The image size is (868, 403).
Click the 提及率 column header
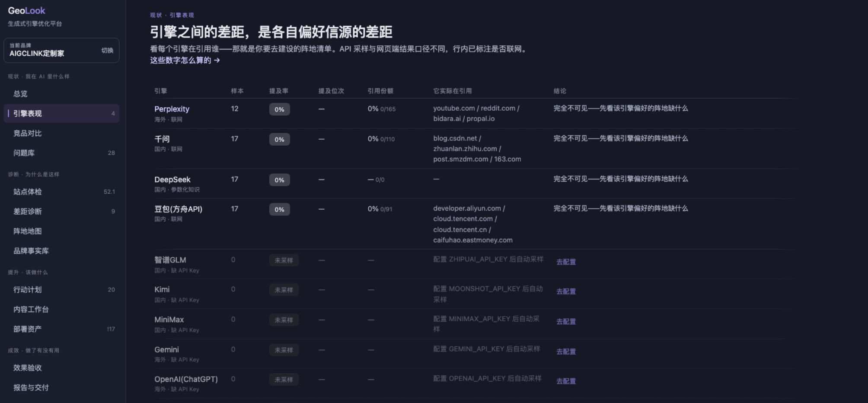(279, 91)
